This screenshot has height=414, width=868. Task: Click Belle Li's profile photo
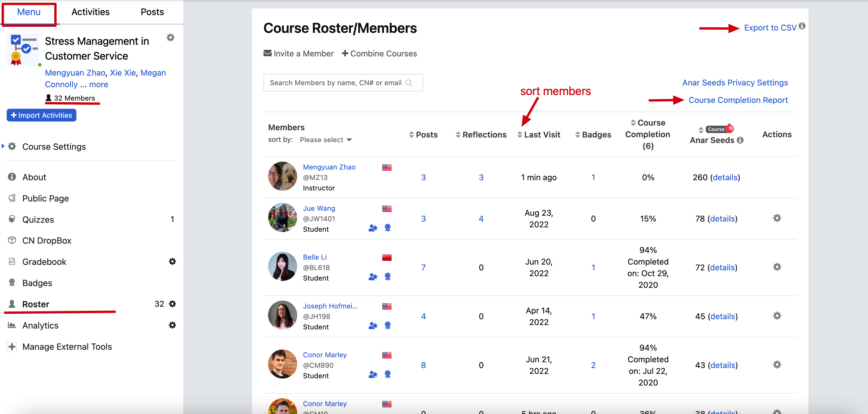point(282,266)
